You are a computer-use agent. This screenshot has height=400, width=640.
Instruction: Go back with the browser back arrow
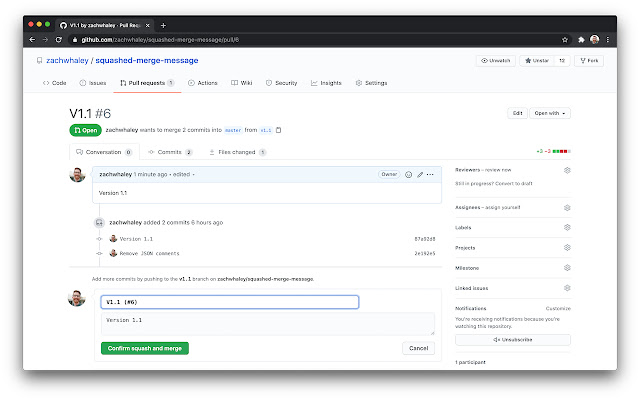(x=32, y=40)
